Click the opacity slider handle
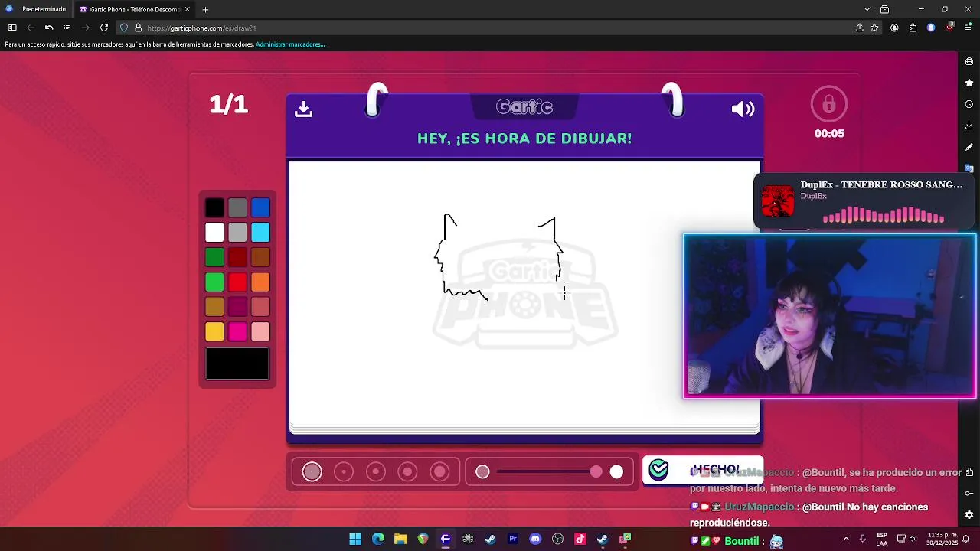The height and width of the screenshot is (551, 980). (x=596, y=471)
